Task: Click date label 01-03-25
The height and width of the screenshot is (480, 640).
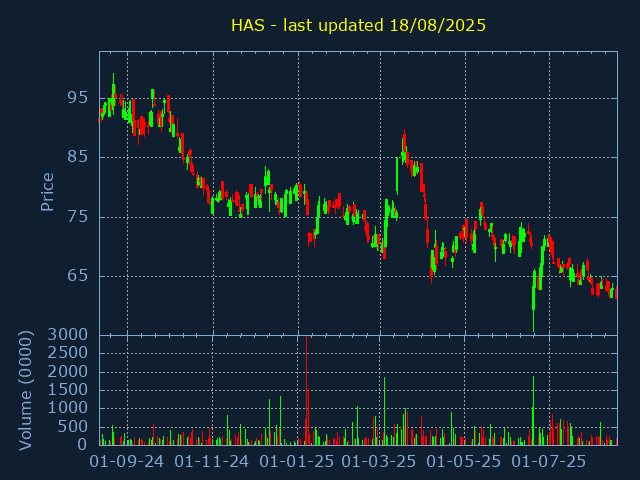Action: [379, 462]
